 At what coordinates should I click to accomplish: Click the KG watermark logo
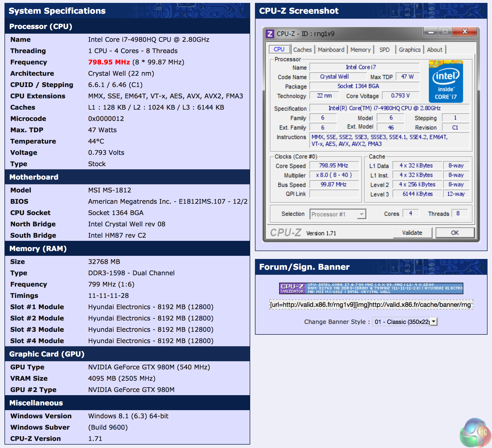point(476,432)
